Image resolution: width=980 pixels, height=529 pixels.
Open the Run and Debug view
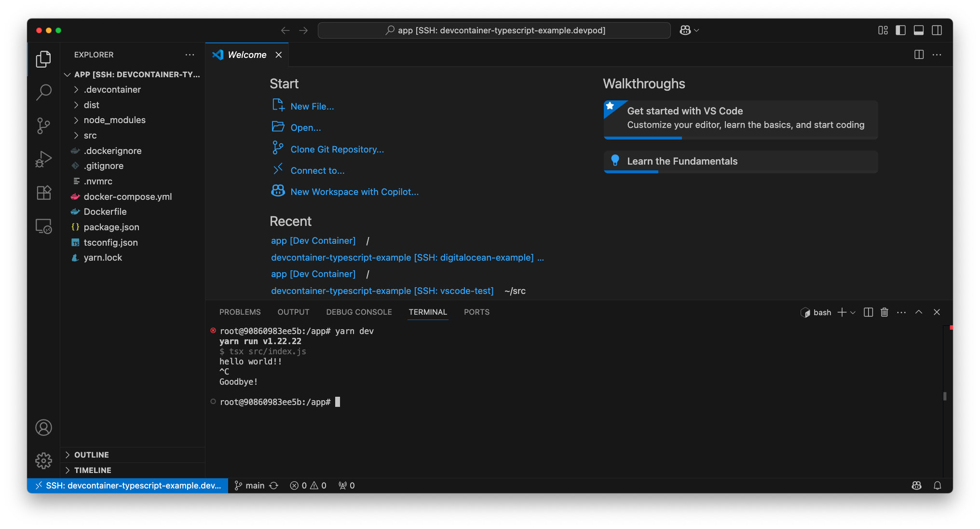[43, 159]
